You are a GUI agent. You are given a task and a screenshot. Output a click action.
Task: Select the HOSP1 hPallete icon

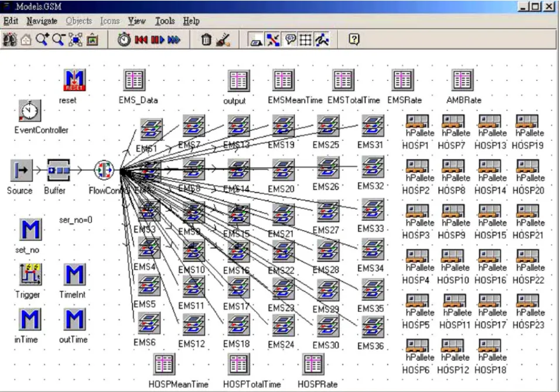click(417, 121)
